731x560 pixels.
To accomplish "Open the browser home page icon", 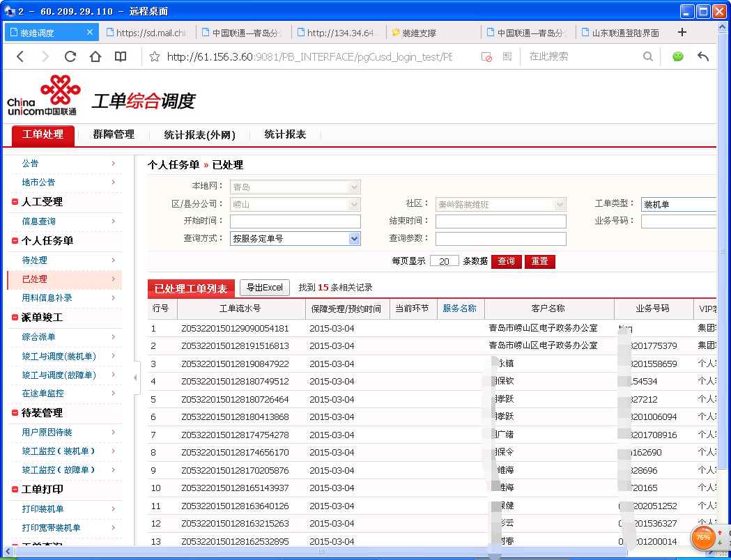I will (95, 57).
